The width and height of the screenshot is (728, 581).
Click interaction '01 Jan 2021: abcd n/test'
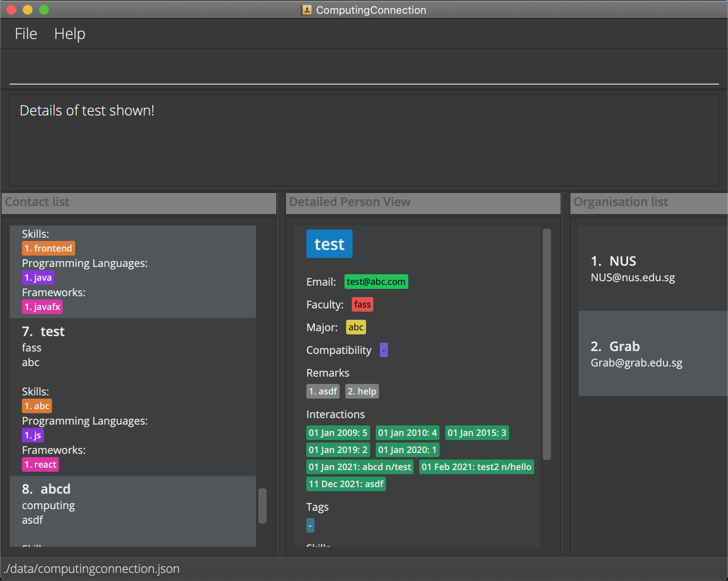(360, 467)
